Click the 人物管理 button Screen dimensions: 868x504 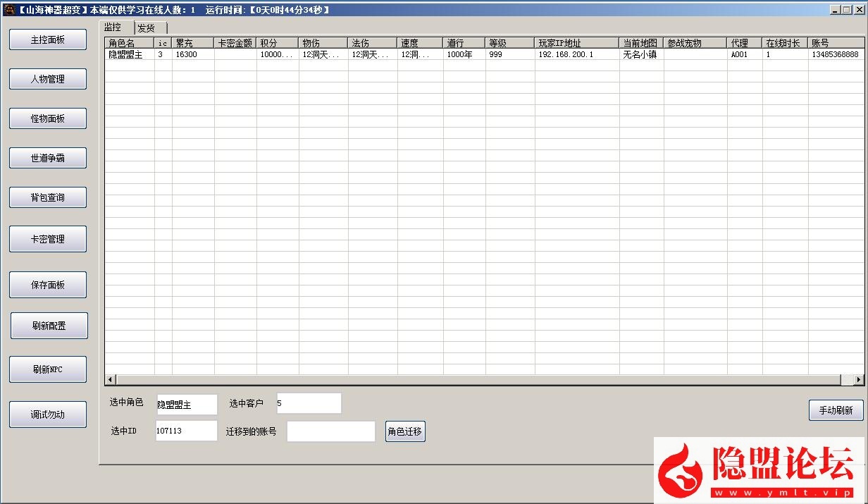48,80
